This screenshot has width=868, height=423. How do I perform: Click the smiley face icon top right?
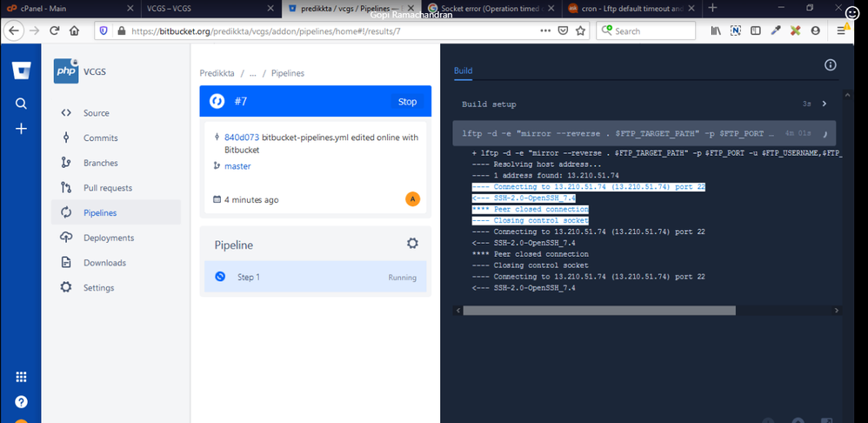(x=852, y=13)
